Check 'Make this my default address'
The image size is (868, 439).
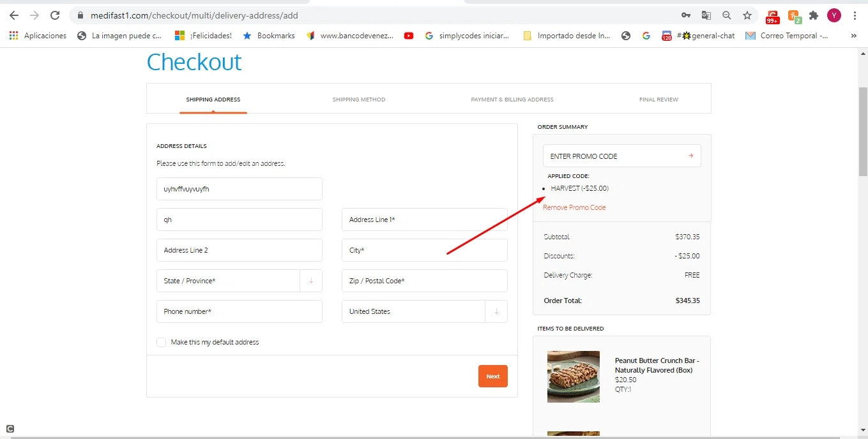161,343
